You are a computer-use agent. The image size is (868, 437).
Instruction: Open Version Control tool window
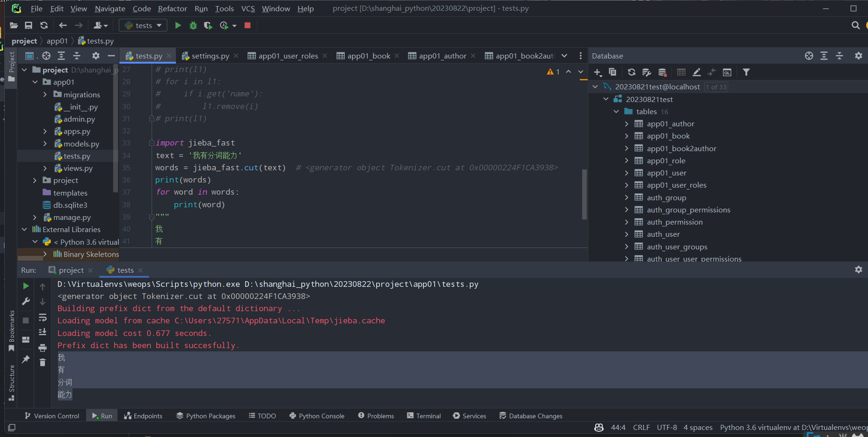coord(52,416)
